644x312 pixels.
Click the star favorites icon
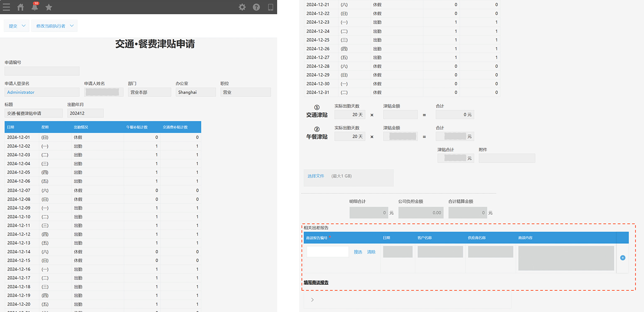[x=49, y=7]
